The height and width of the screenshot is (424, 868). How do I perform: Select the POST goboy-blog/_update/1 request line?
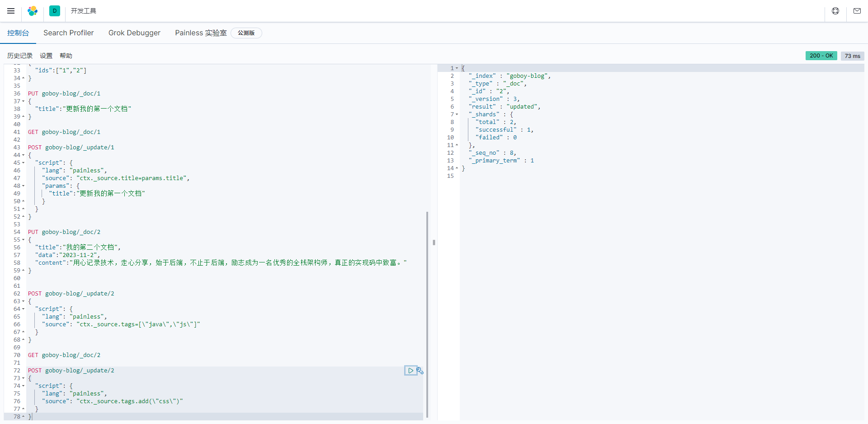[x=71, y=148]
